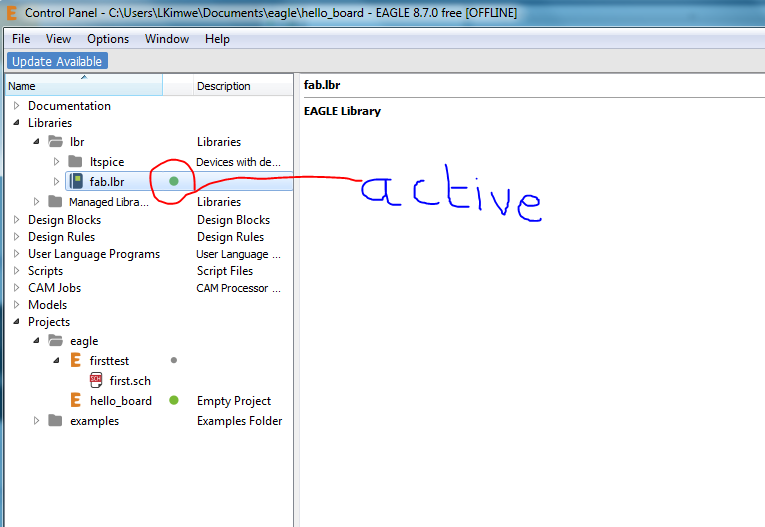Select the firsttest project
The image size is (765, 527).
pyautogui.click(x=109, y=361)
